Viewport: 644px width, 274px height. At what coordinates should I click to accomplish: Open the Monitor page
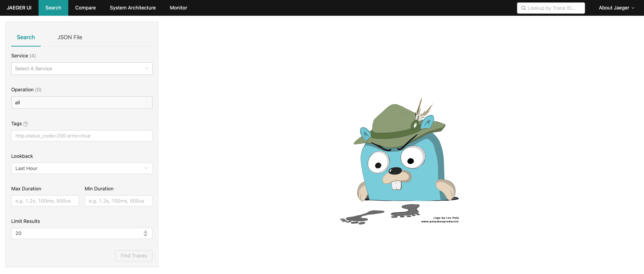click(178, 8)
